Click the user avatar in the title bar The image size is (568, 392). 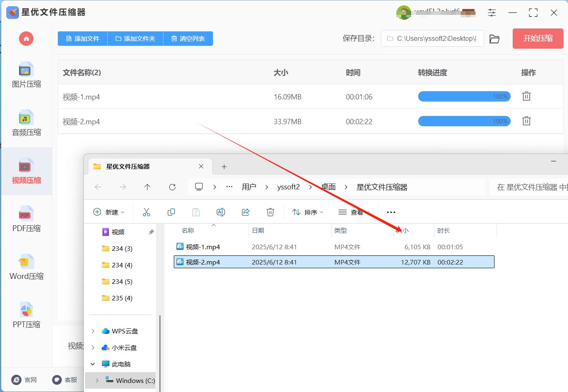404,13
